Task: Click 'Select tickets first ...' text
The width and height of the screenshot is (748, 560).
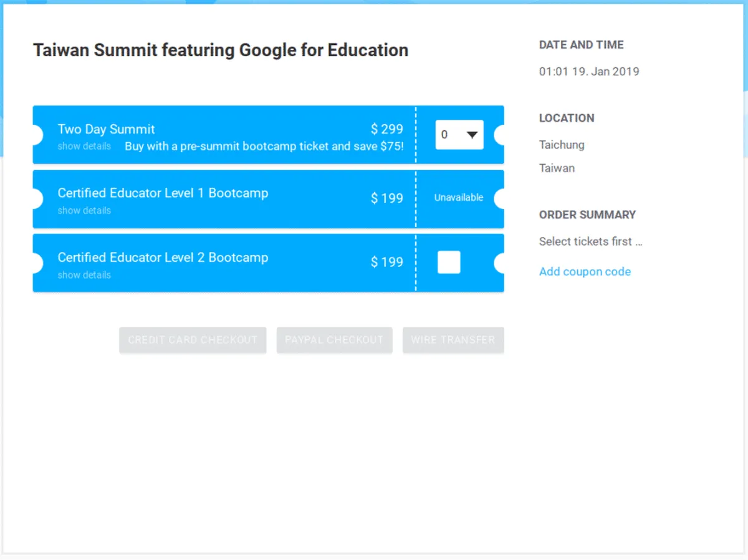Action: [x=590, y=242]
